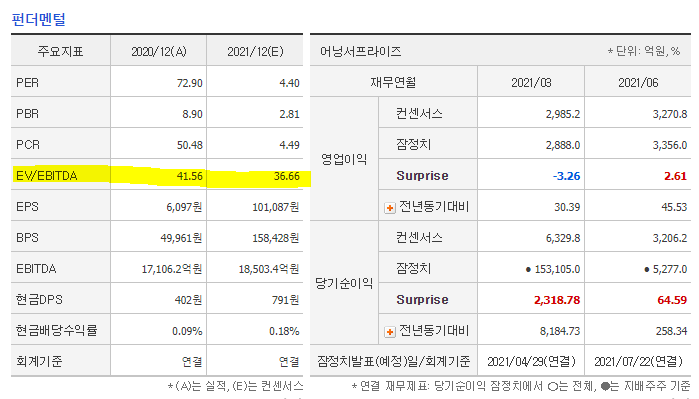Click net income year-over-year 8,184.73
Screen dimensions: 699x399
point(560,331)
